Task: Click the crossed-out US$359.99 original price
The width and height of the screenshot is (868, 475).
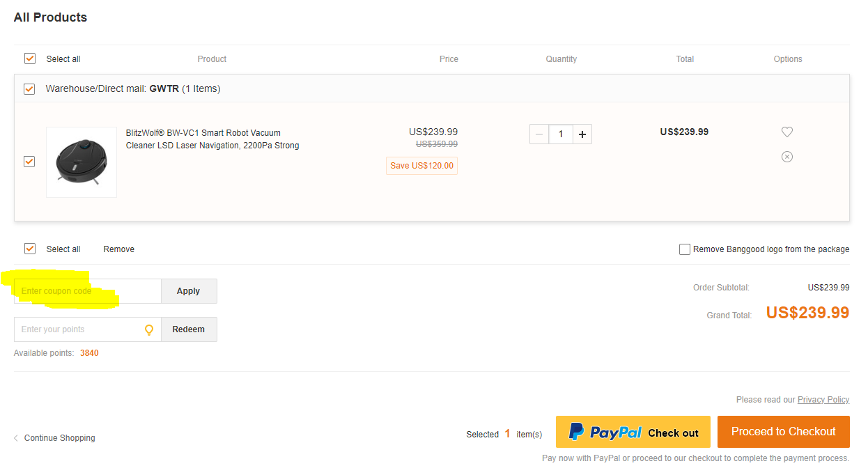Action: 437,144
